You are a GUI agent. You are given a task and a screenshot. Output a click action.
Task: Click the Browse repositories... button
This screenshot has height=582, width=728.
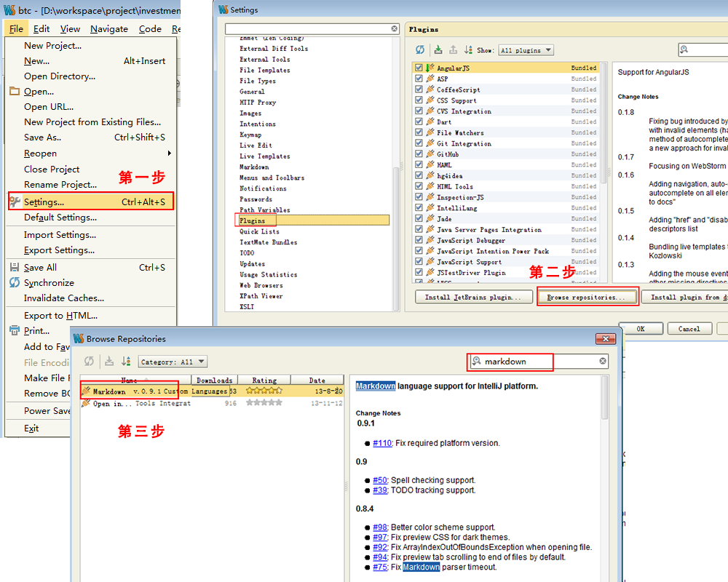pyautogui.click(x=587, y=297)
